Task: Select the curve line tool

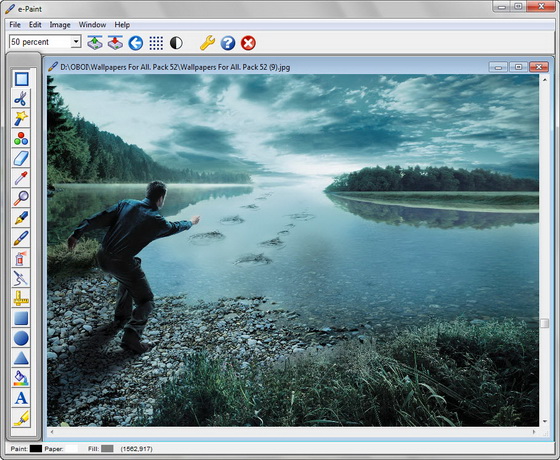Action: 21,278
